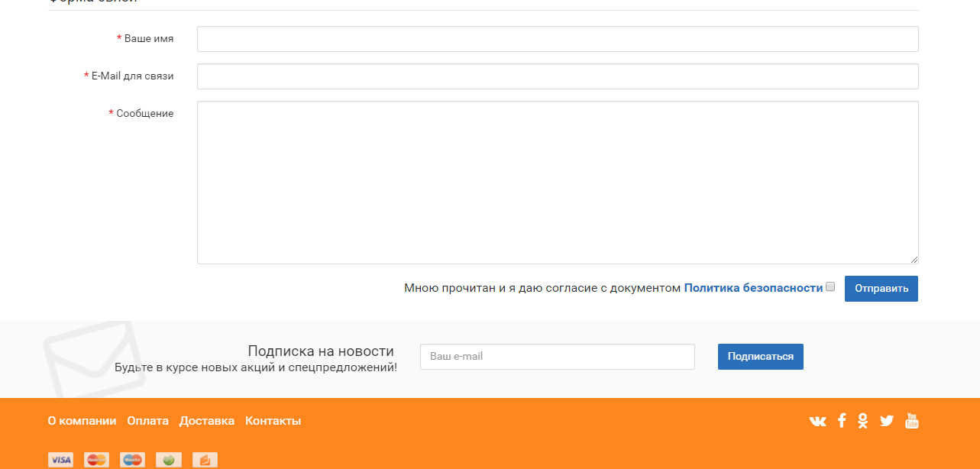This screenshot has width=980, height=469.
Task: Click the MasterCard payment icon
Action: point(97,460)
